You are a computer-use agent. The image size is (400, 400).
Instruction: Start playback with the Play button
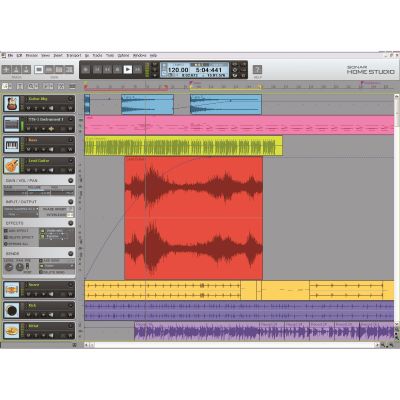128,69
